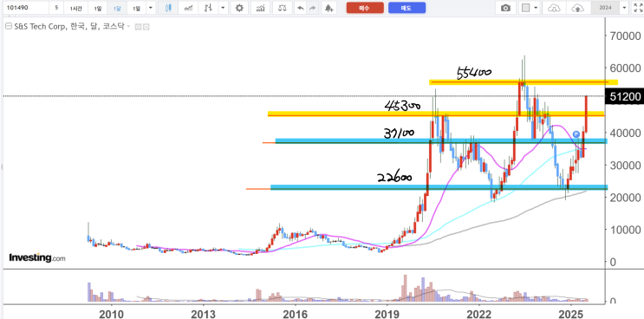The width and height of the screenshot is (644, 319).
Task: Open the indicators icon
Action: click(x=260, y=8)
